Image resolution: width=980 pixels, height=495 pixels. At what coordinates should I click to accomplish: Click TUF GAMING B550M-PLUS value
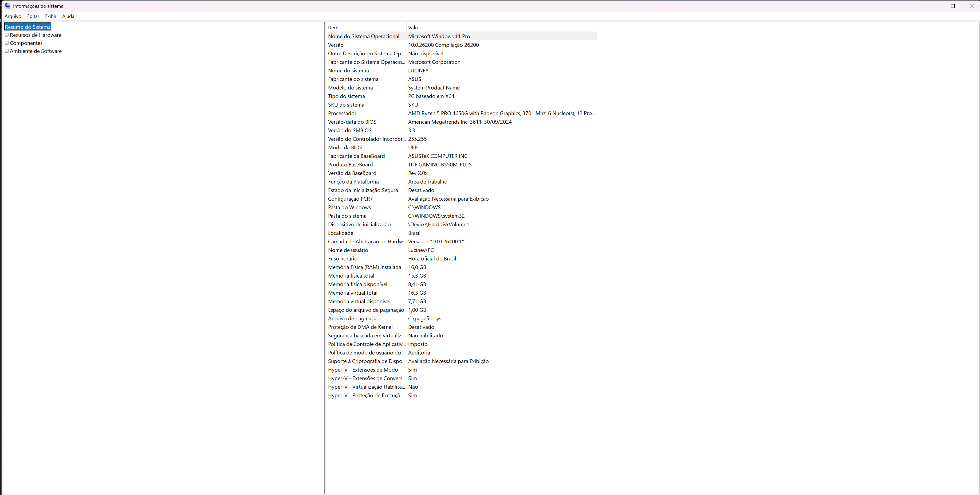[440, 165]
